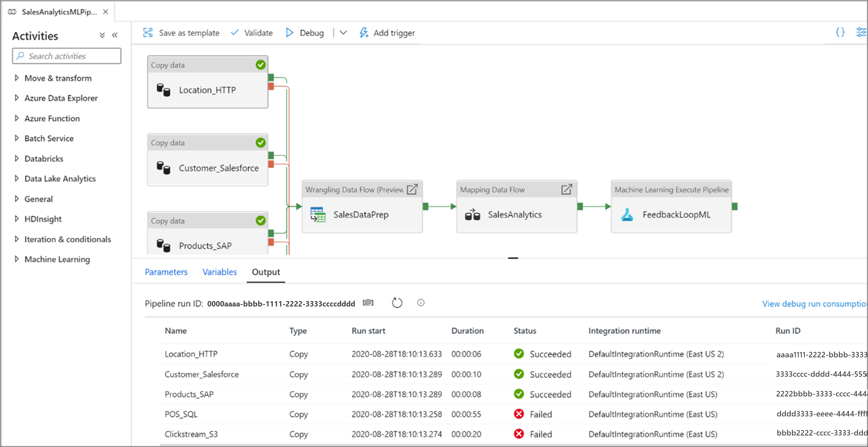The height and width of the screenshot is (447, 868).
Task: Click the Save as template icon
Action: [x=148, y=33]
